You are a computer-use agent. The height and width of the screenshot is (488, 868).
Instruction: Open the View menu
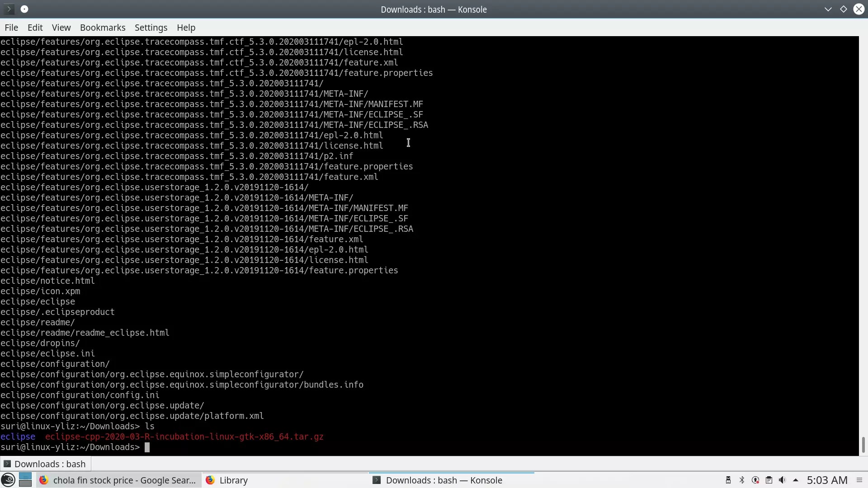(x=61, y=28)
